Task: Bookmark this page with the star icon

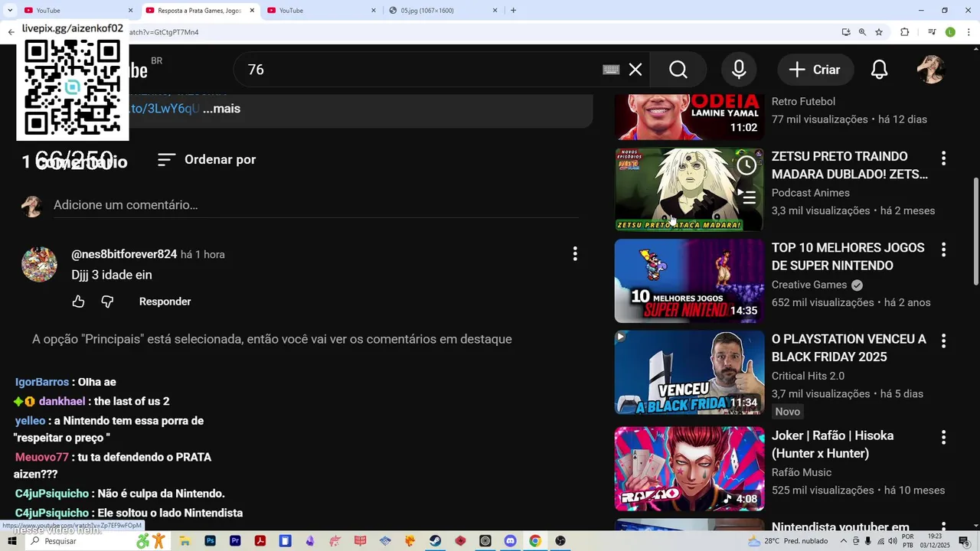Action: [879, 32]
